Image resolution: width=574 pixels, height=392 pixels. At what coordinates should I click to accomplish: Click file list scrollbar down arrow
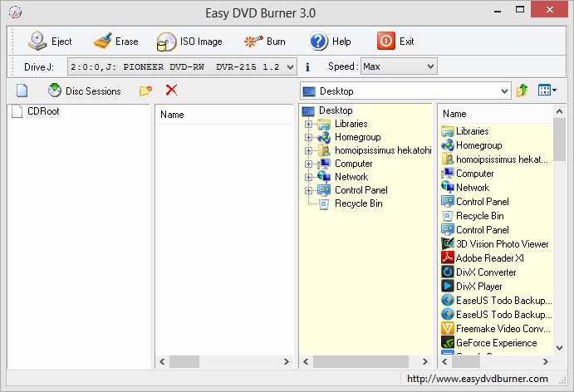click(559, 348)
